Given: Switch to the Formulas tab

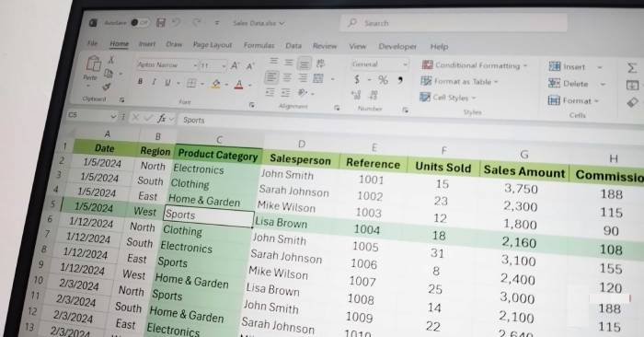Looking at the screenshot, I should [x=259, y=45].
